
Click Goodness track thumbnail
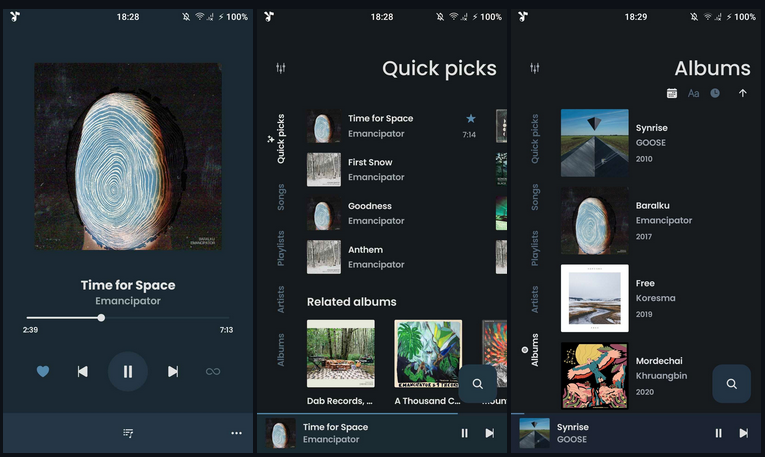pyautogui.click(x=323, y=213)
